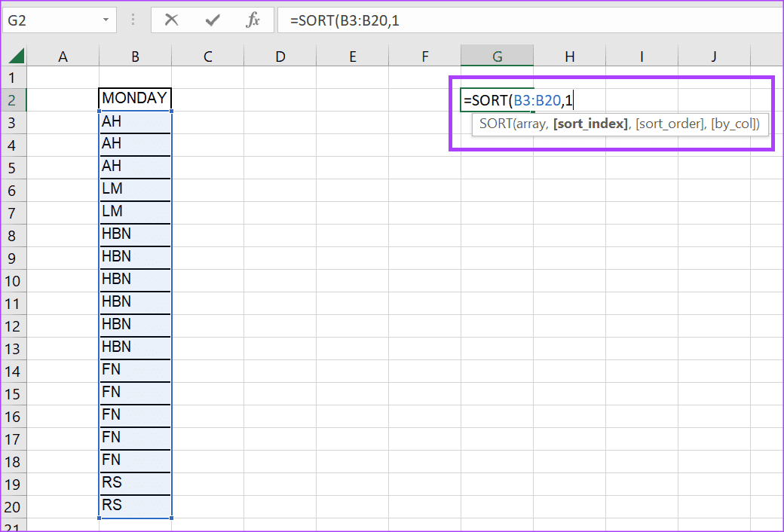
Task: Select row 13 header
Action: click(x=11, y=348)
